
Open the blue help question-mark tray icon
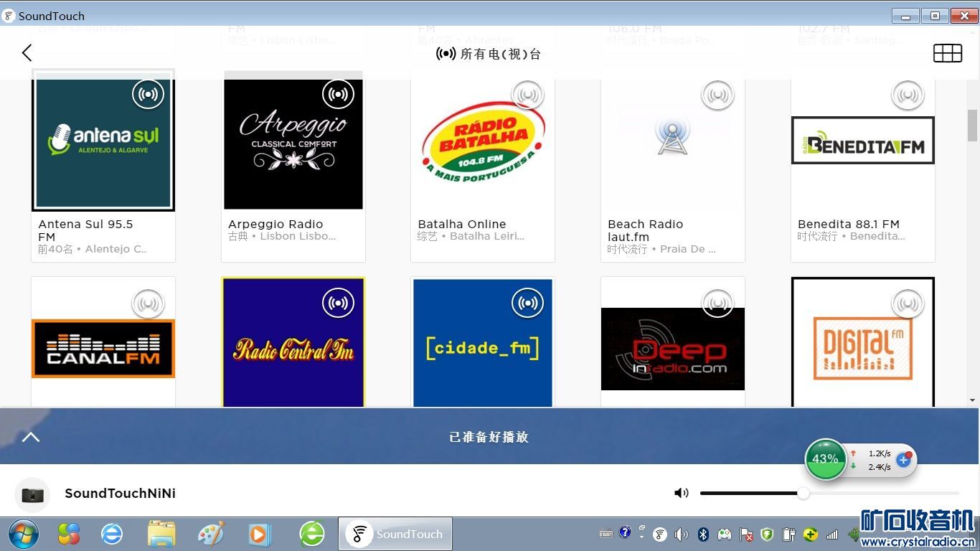point(625,532)
